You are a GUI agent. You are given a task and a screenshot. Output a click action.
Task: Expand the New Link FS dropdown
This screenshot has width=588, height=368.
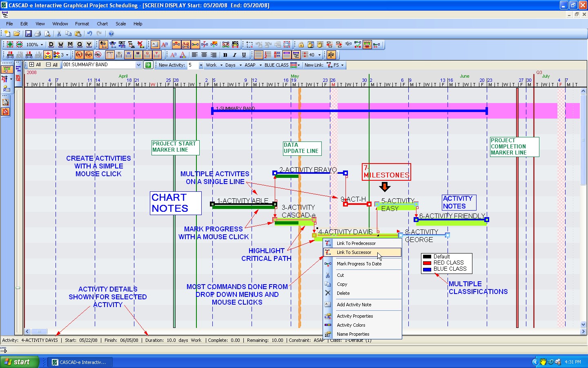[x=342, y=65]
